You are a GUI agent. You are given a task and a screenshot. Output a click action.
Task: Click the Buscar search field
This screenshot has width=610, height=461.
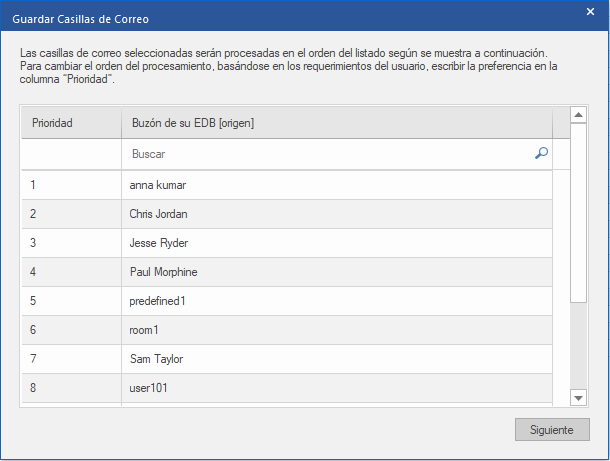point(330,155)
